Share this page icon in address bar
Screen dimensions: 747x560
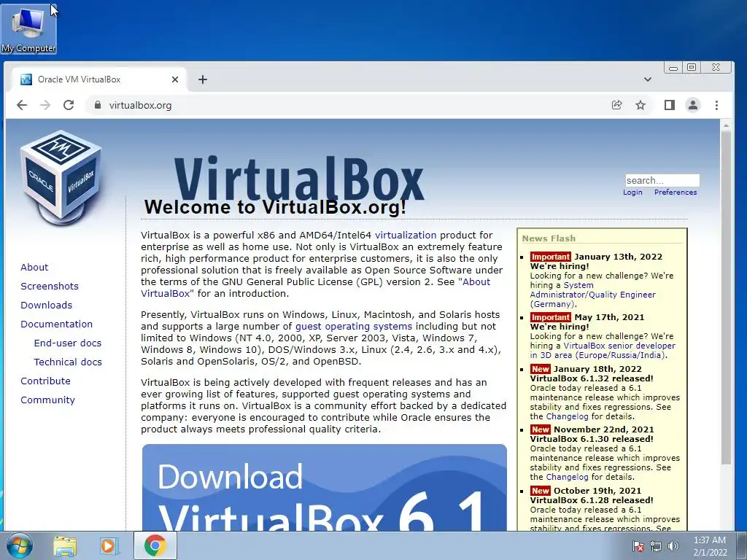(617, 105)
